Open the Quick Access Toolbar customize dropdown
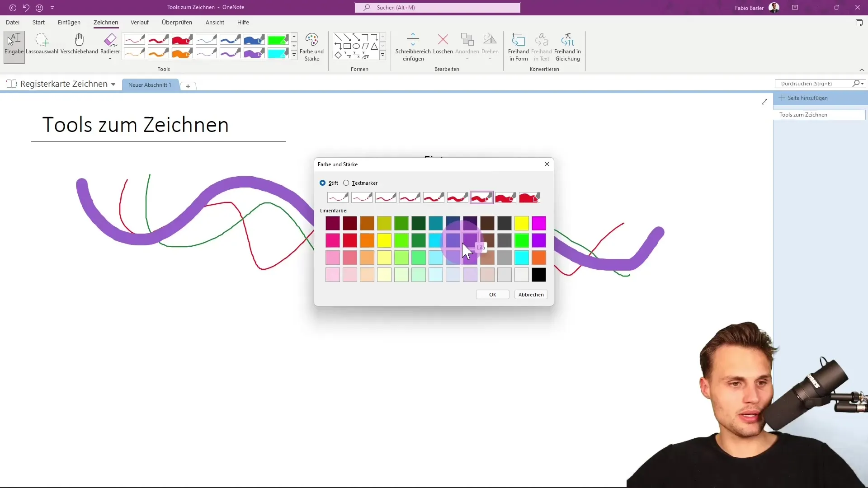This screenshot has height=488, width=868. pos(52,8)
